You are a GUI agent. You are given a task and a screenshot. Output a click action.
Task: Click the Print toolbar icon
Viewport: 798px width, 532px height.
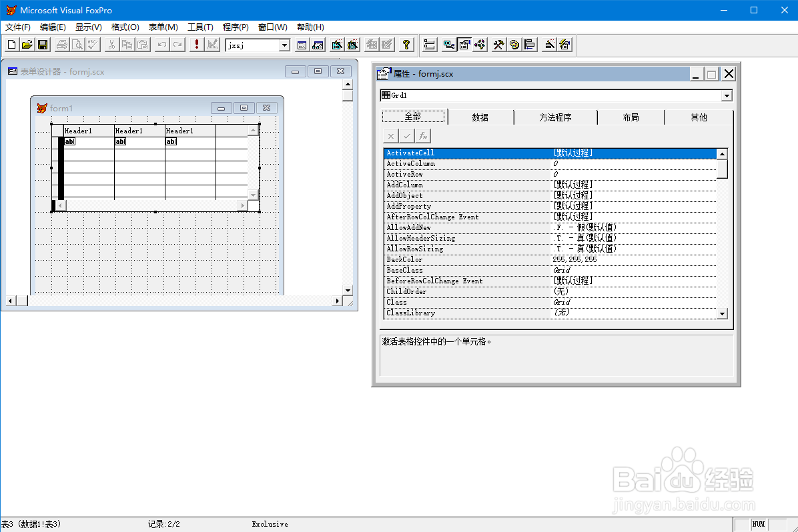(61, 45)
